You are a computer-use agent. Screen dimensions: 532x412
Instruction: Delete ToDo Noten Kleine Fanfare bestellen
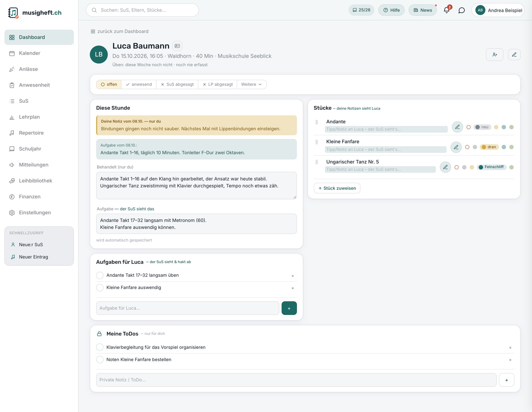[x=510, y=360]
